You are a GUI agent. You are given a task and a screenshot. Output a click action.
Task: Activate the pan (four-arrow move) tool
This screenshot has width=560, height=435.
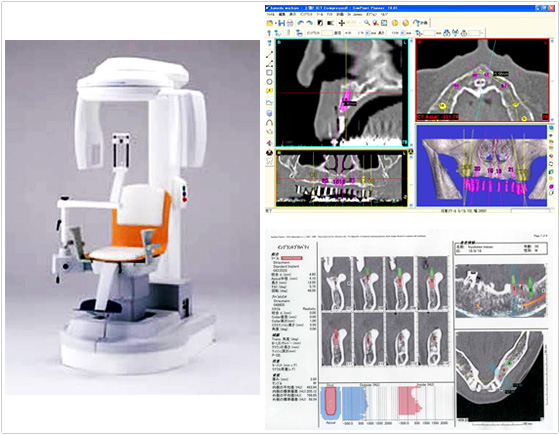[342, 23]
